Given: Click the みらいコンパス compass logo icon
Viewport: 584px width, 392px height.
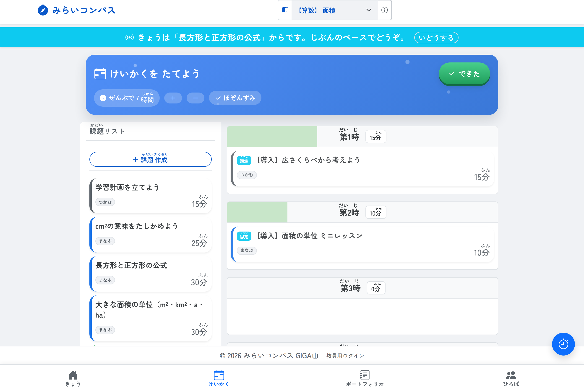Looking at the screenshot, I should point(43,10).
